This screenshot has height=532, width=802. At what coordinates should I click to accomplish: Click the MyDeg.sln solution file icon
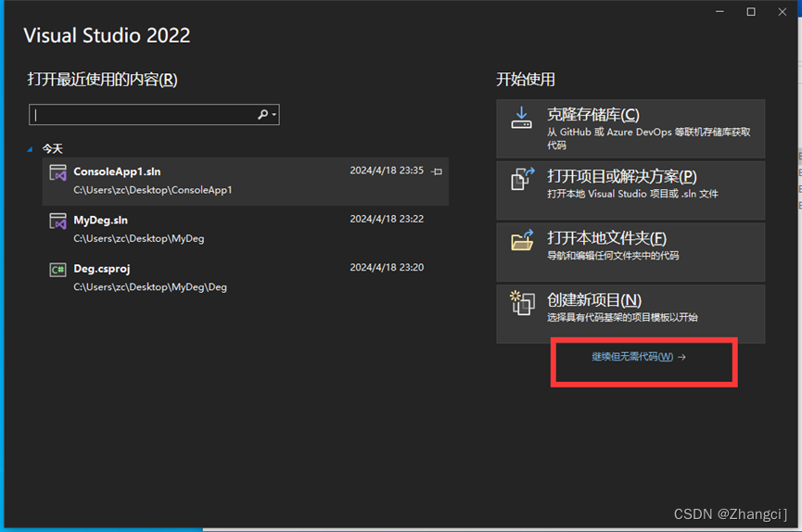point(57,222)
